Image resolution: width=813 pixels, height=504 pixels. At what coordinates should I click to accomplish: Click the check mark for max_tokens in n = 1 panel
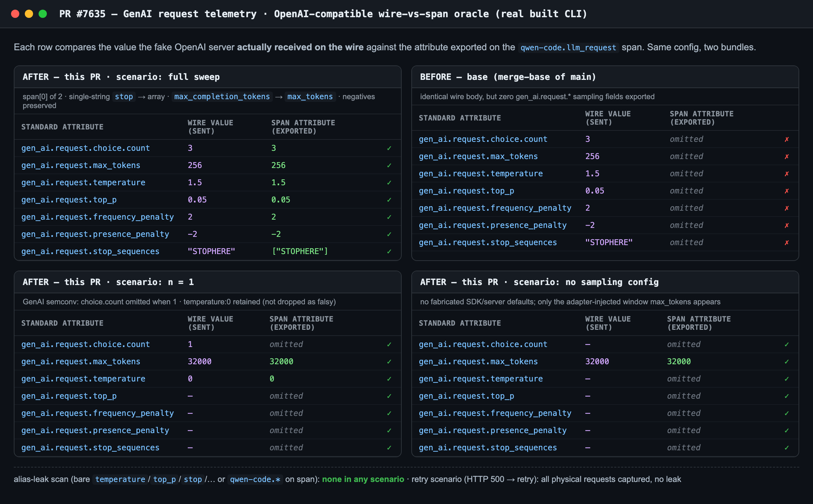pos(389,362)
